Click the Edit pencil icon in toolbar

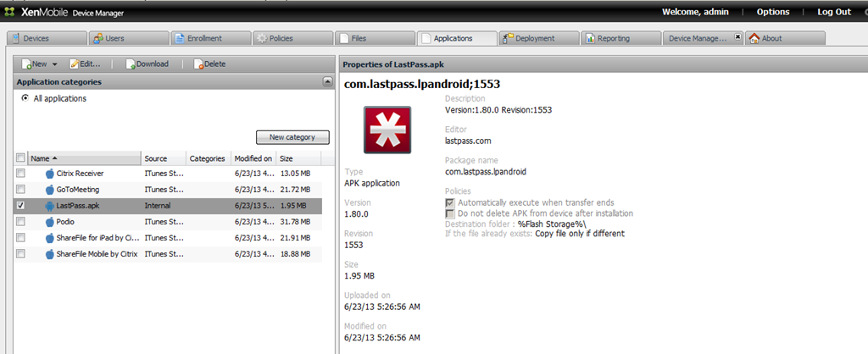click(75, 64)
